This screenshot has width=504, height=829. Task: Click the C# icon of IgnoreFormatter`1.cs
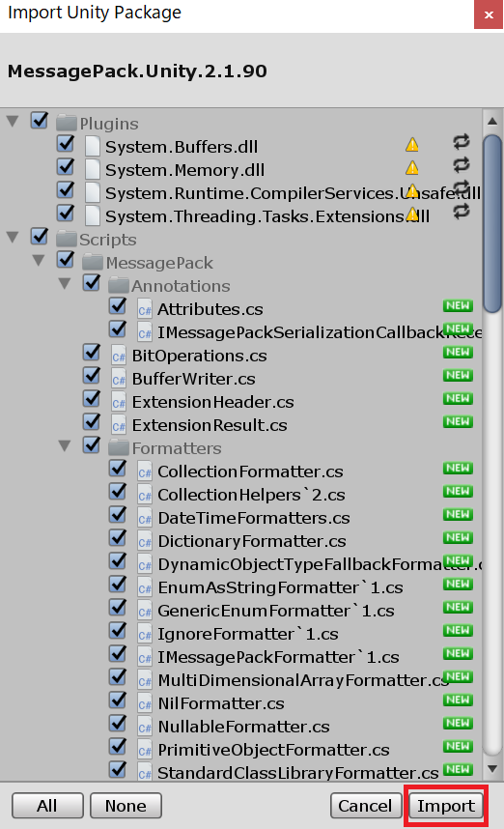[x=144, y=634]
